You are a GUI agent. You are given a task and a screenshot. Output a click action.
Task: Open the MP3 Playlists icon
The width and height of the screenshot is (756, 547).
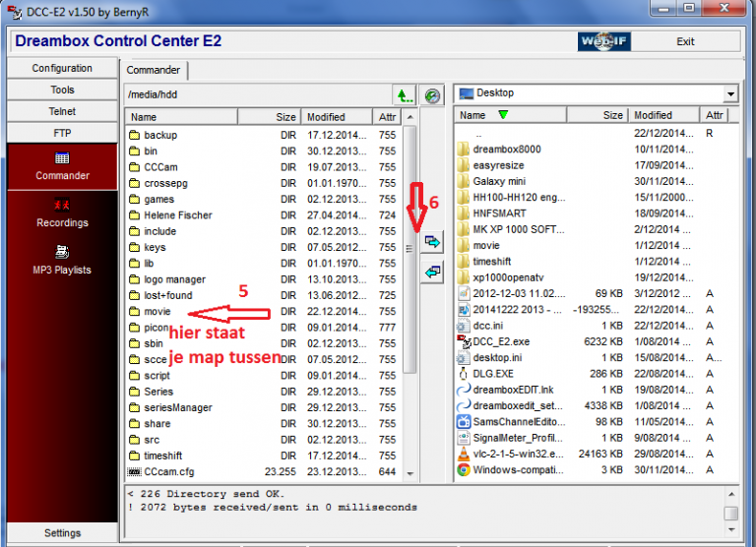62,253
